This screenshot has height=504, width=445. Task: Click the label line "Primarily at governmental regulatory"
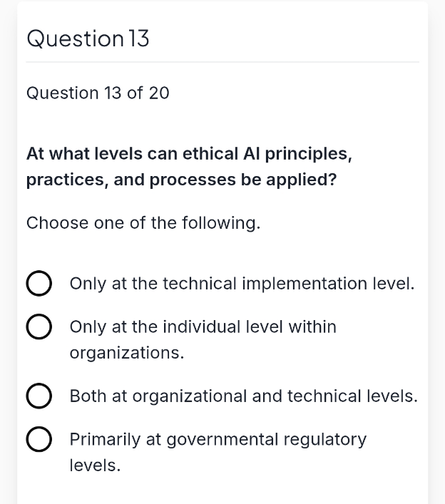point(218,440)
